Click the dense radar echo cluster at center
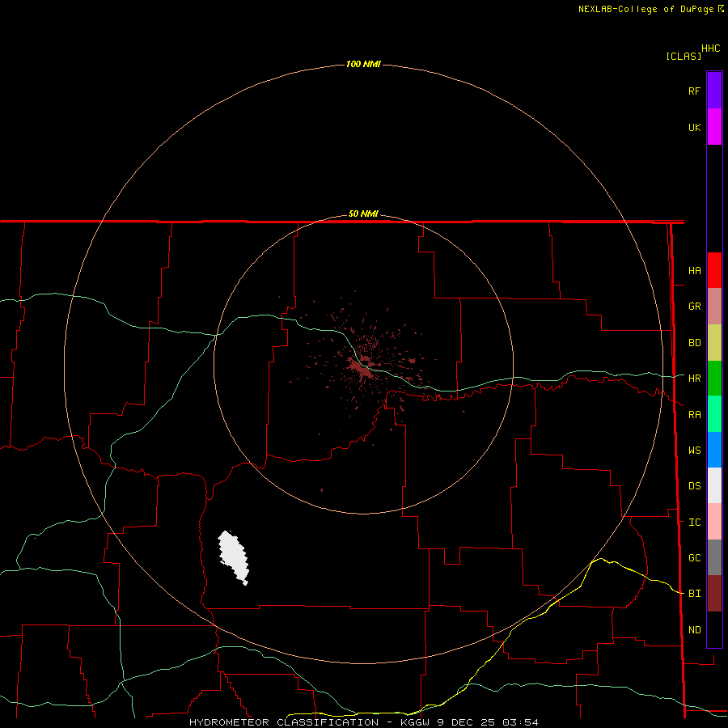The width and height of the screenshot is (728, 728). pyautogui.click(x=362, y=368)
